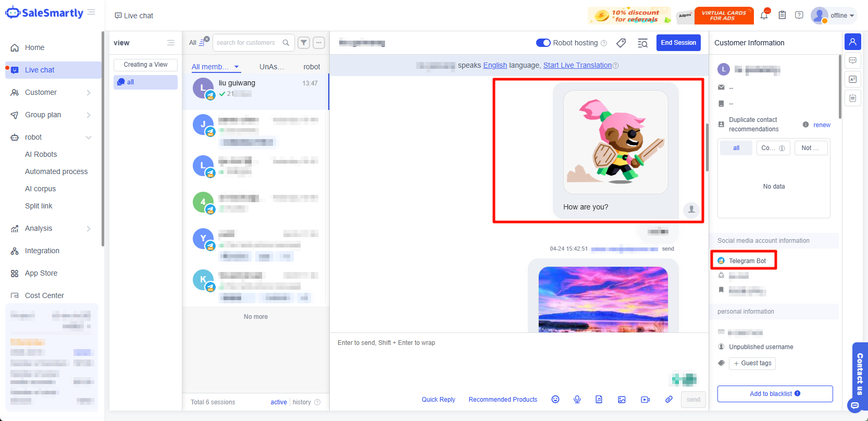Click the All sort filter icon

tap(199, 42)
